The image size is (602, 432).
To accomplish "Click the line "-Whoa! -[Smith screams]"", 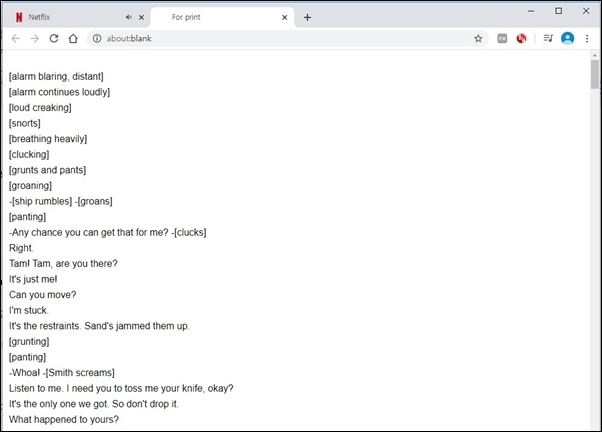I will (61, 372).
